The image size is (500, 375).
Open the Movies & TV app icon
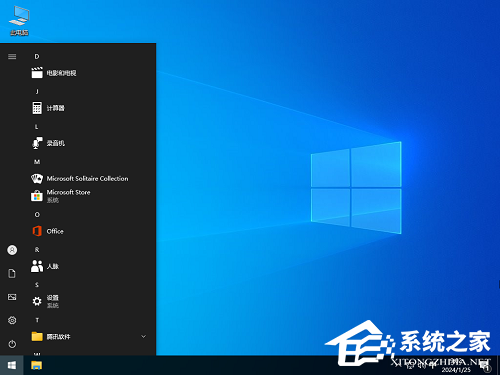coord(37,73)
